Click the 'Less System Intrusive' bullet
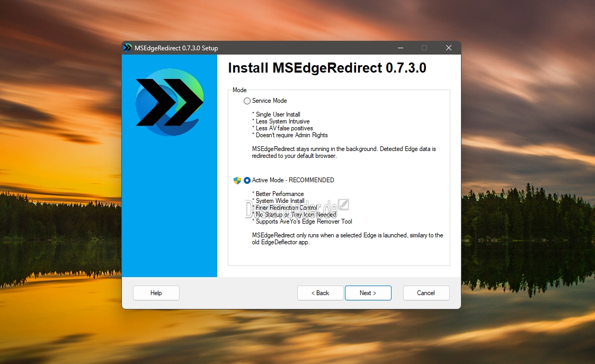Screen dimensions: 595x364 tap(281, 121)
